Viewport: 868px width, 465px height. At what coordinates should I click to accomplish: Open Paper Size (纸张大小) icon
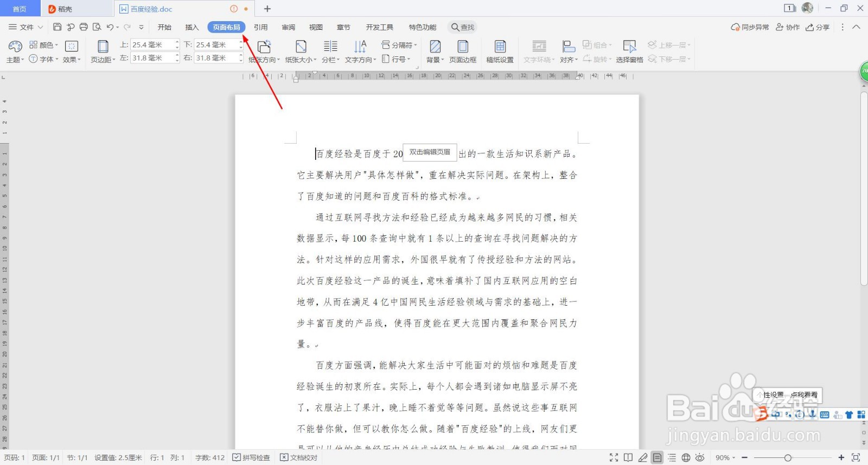(x=301, y=47)
